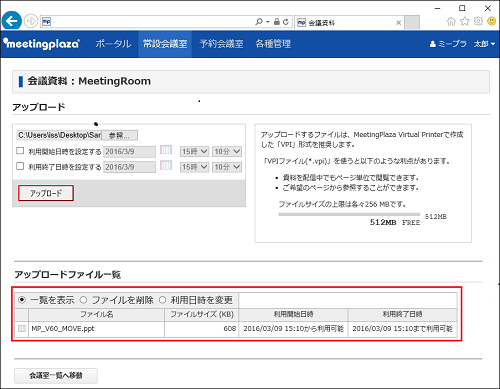The height and width of the screenshot is (389, 500).
Task: Click the meetingplaza logo
Action: tap(42, 44)
